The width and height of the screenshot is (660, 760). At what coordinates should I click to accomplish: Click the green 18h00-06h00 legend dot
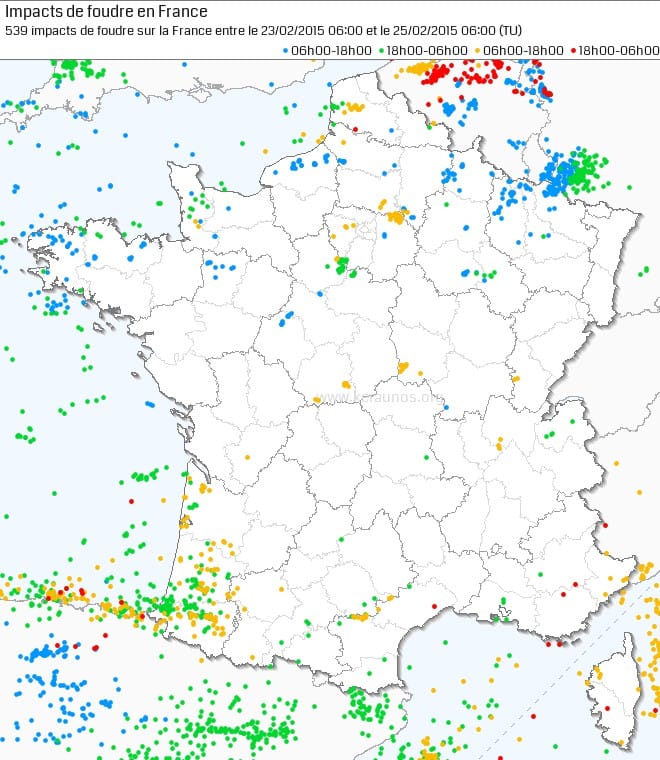[x=381, y=48]
